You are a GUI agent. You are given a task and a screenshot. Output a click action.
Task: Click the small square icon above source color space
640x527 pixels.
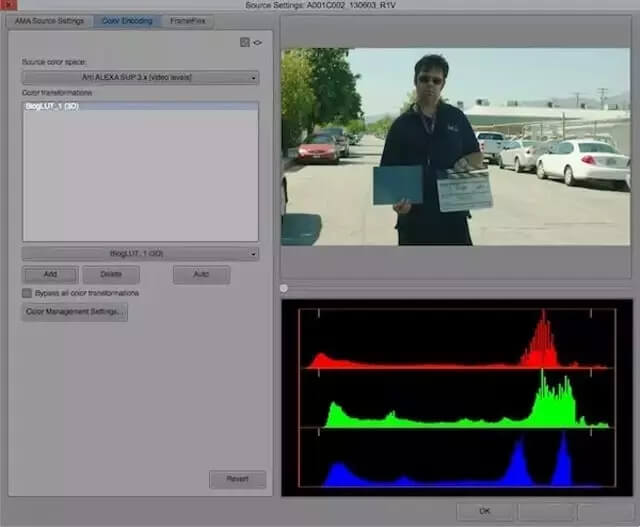[245, 42]
